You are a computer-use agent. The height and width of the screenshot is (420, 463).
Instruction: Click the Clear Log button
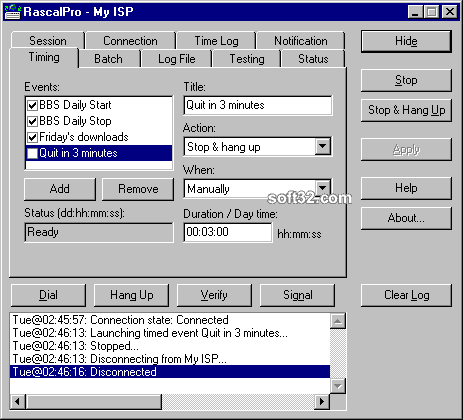[406, 295]
